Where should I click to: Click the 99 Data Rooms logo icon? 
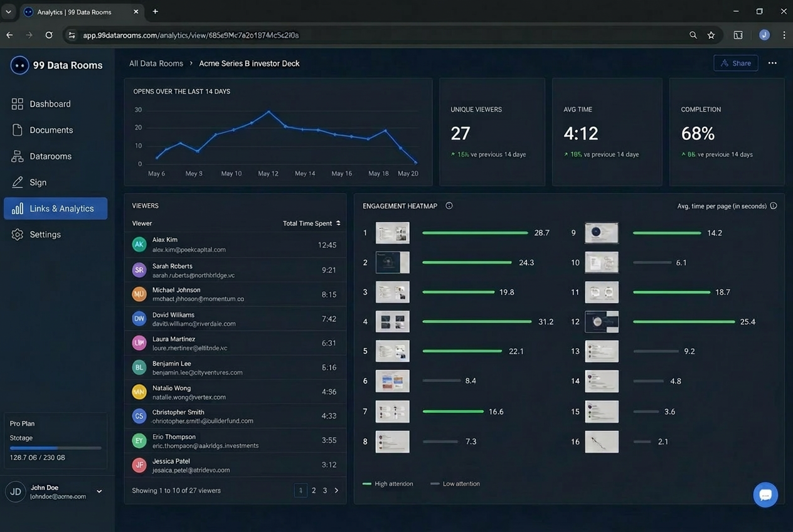click(x=20, y=65)
